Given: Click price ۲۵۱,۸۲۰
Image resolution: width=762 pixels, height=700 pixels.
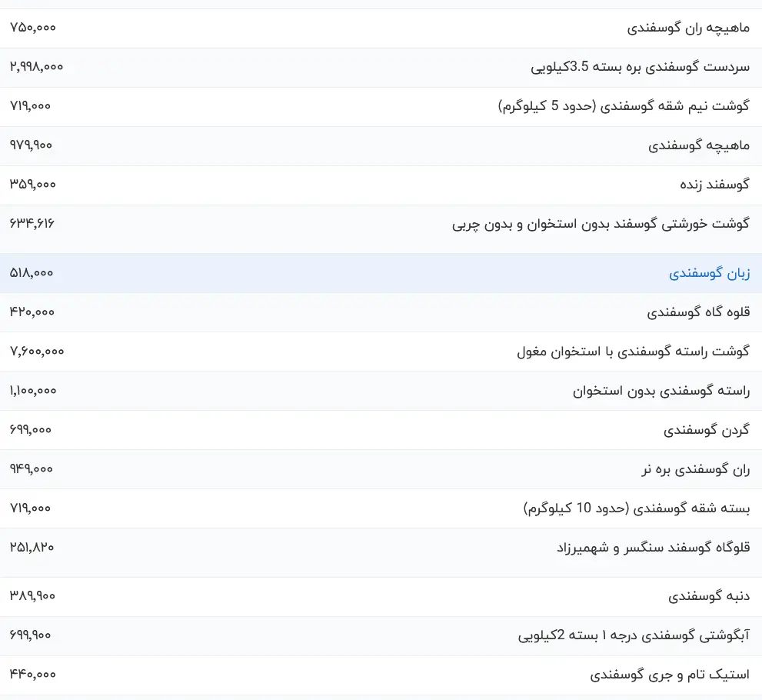Looking at the screenshot, I should (32, 548).
